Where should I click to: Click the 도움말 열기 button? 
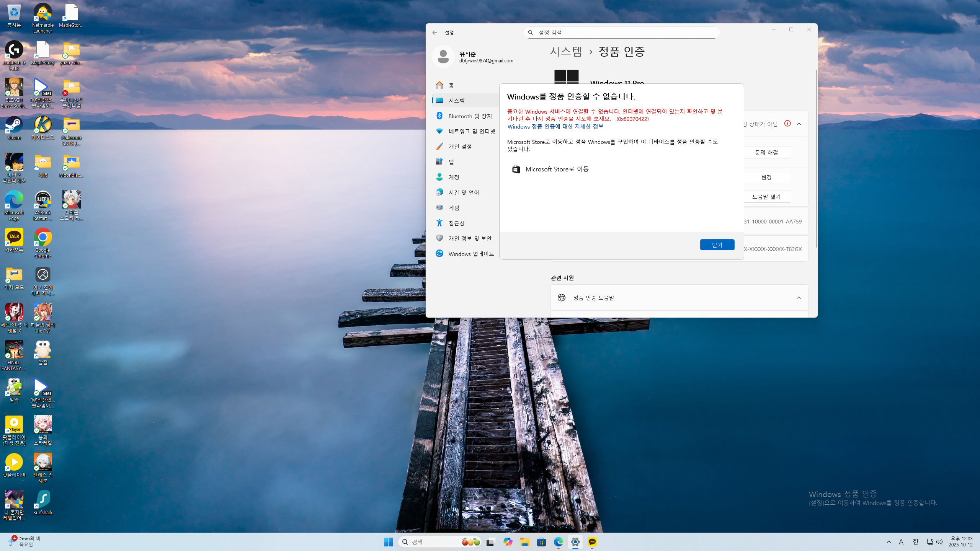coord(766,197)
